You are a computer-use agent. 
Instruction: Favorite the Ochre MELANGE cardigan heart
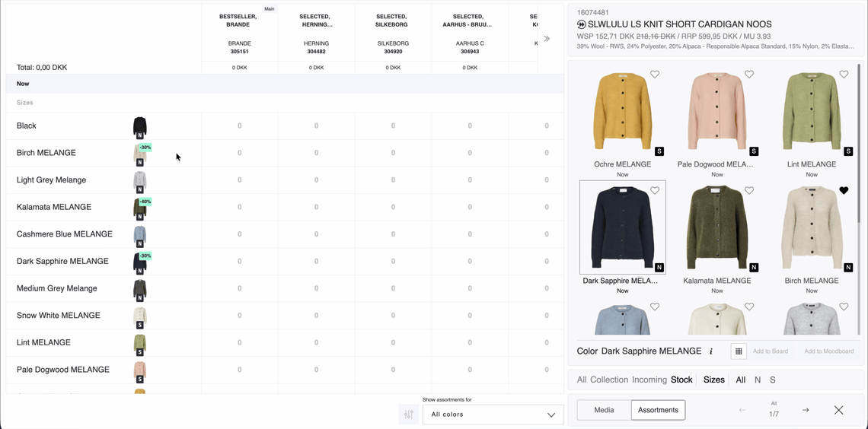point(655,75)
